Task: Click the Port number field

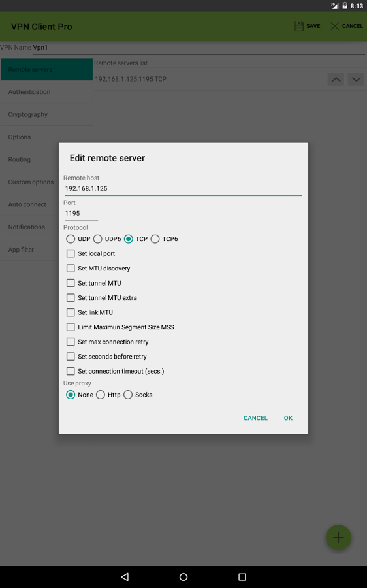Action: coord(81,214)
